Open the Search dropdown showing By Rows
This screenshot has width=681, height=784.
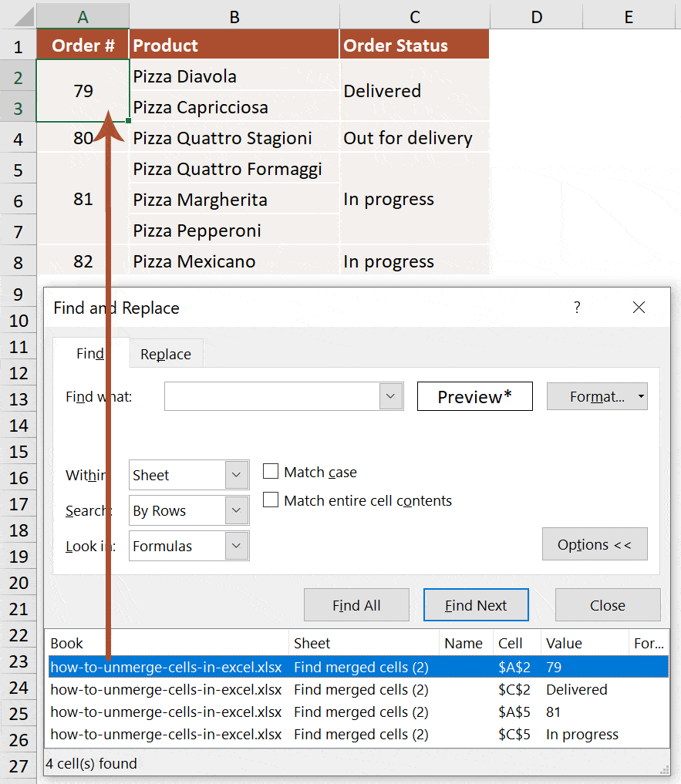(237, 510)
